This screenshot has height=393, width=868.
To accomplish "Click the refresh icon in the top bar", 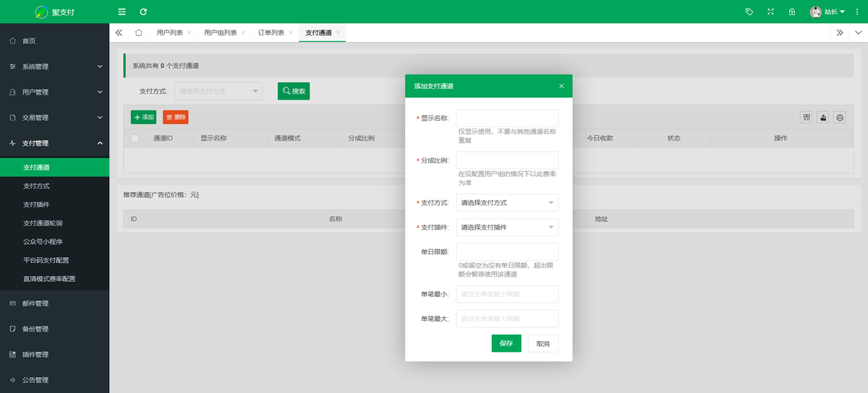I will [x=143, y=12].
